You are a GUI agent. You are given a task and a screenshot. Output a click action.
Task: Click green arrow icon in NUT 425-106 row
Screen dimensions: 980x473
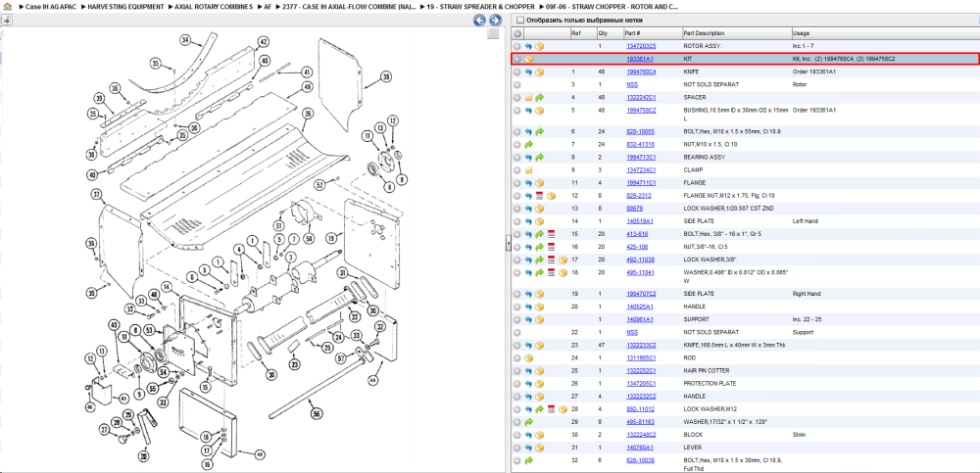539,247
